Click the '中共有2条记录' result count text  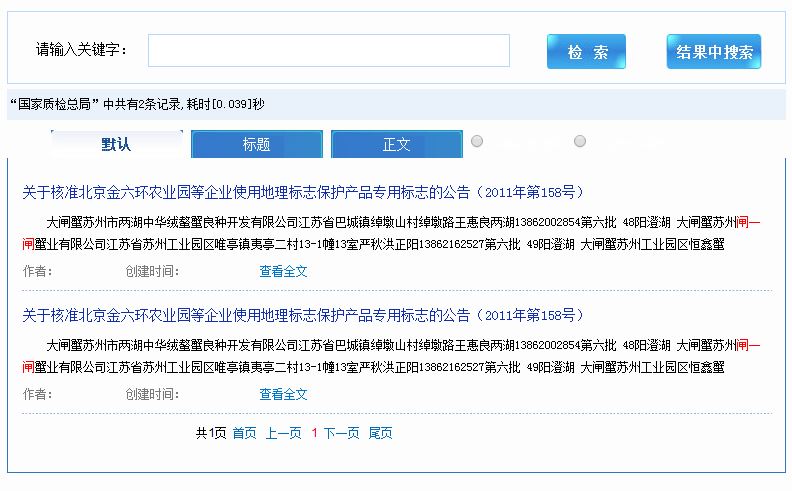[x=142, y=104]
